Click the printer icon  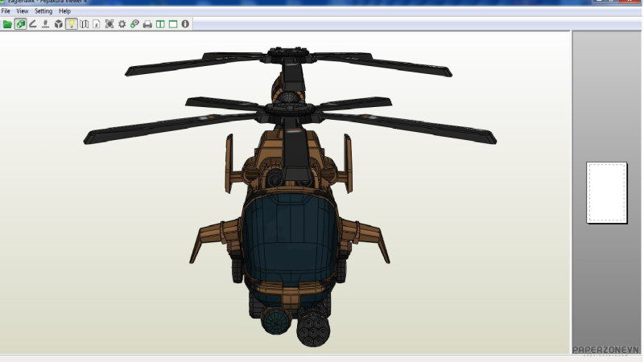(147, 24)
